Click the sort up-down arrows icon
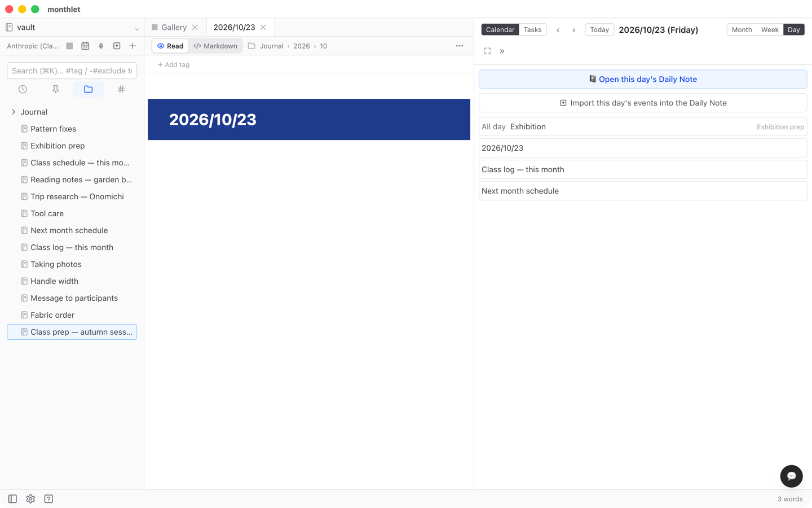 click(101, 46)
